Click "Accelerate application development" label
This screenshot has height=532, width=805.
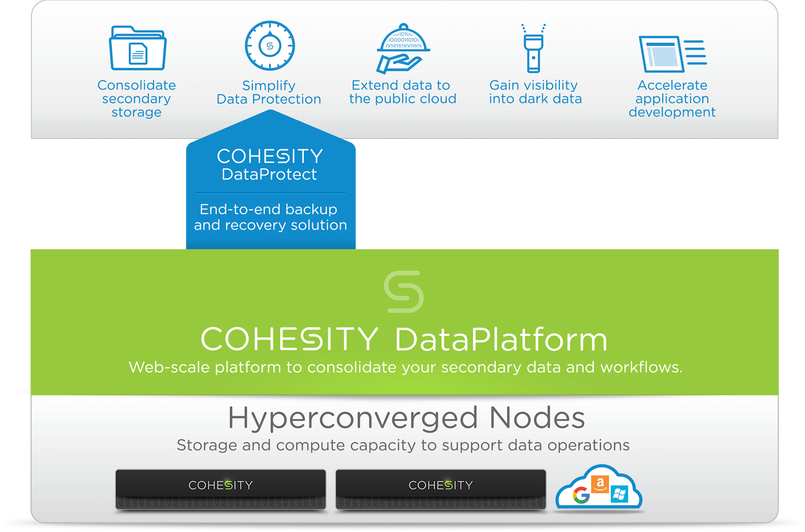672,99
